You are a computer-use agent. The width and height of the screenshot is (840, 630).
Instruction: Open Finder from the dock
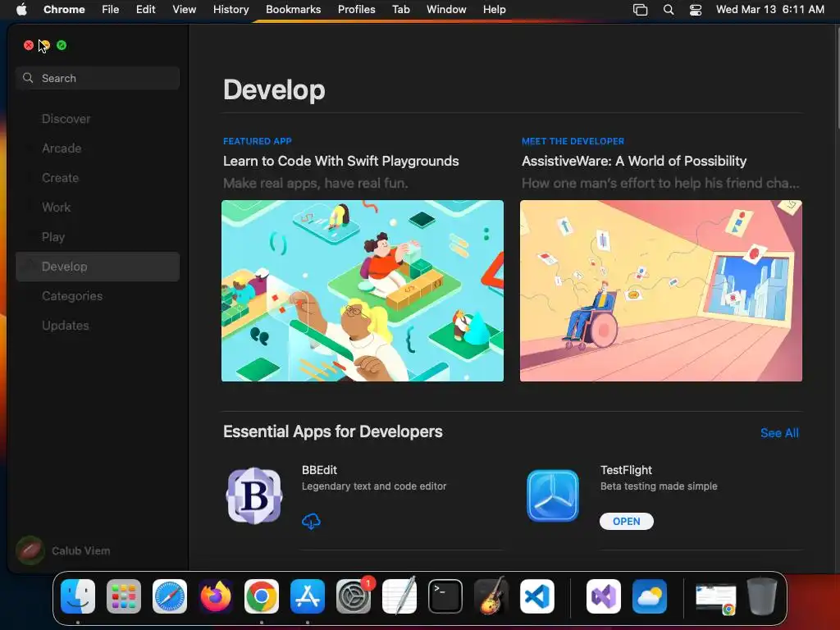click(78, 596)
